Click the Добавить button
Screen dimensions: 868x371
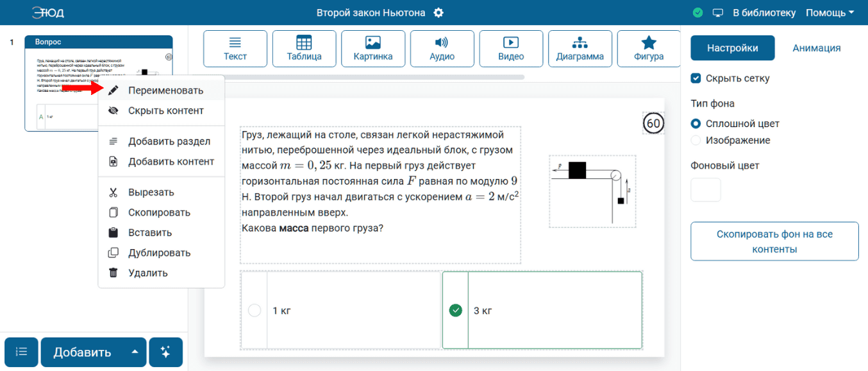(82, 352)
